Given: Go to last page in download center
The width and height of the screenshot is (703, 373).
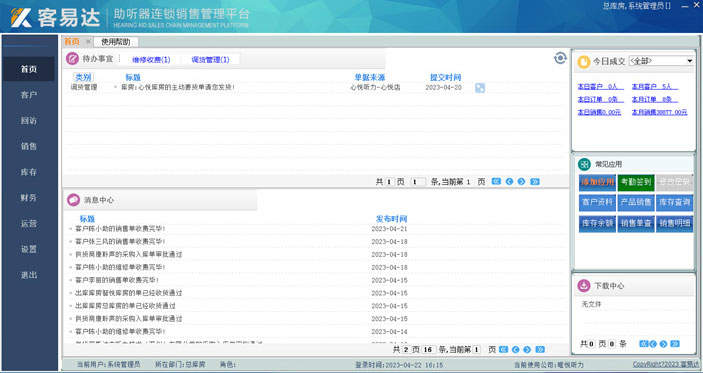Looking at the screenshot, I should pyautogui.click(x=675, y=344).
